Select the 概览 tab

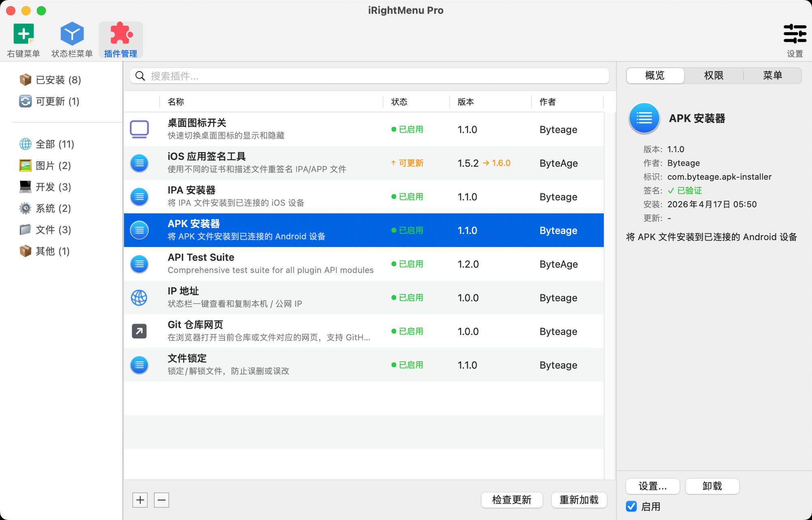[x=655, y=75]
